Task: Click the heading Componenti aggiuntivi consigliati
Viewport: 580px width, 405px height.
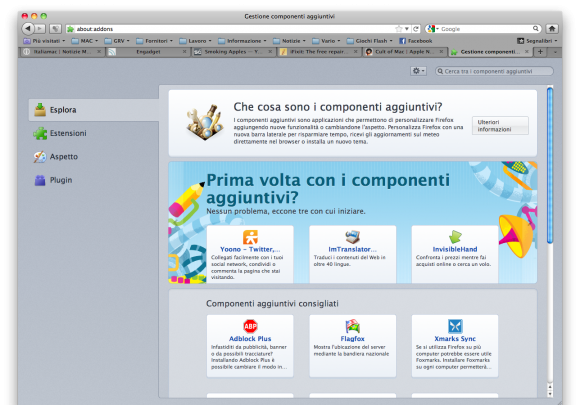Action: pos(272,304)
